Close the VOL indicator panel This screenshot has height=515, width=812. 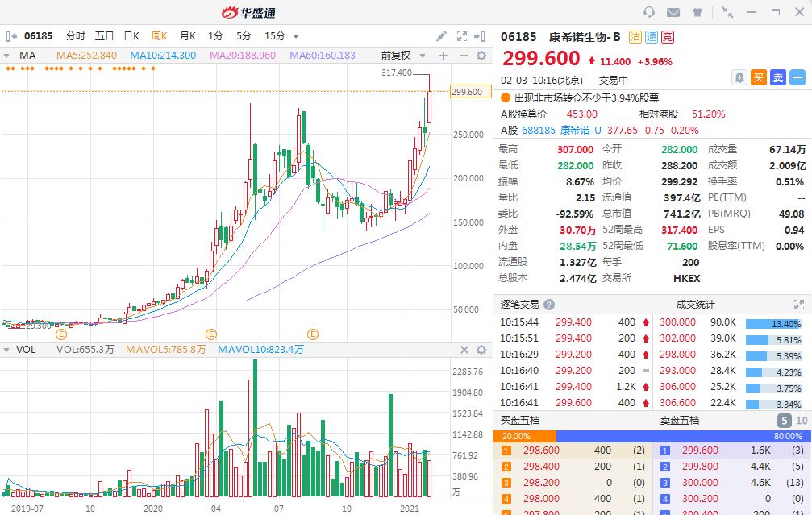(464, 350)
